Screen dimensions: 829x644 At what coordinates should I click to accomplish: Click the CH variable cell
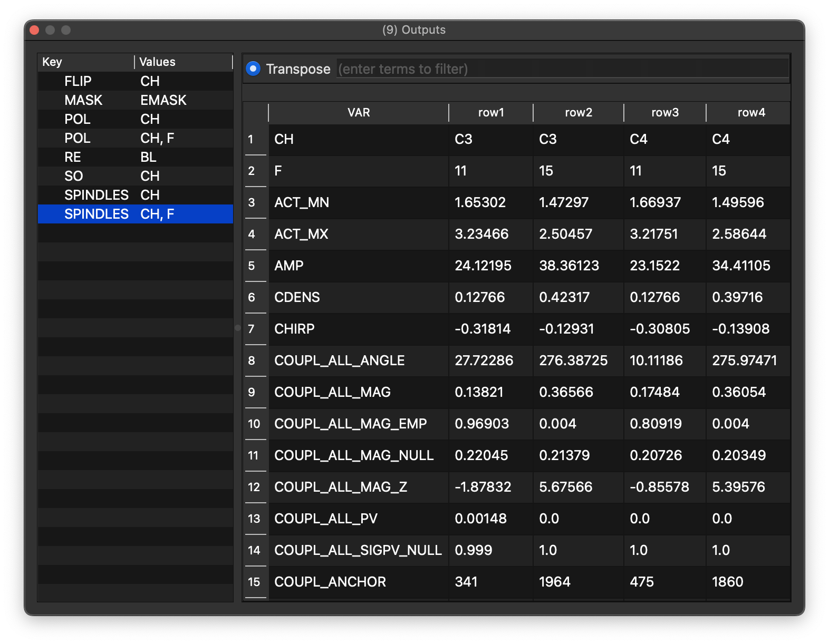tap(359, 140)
